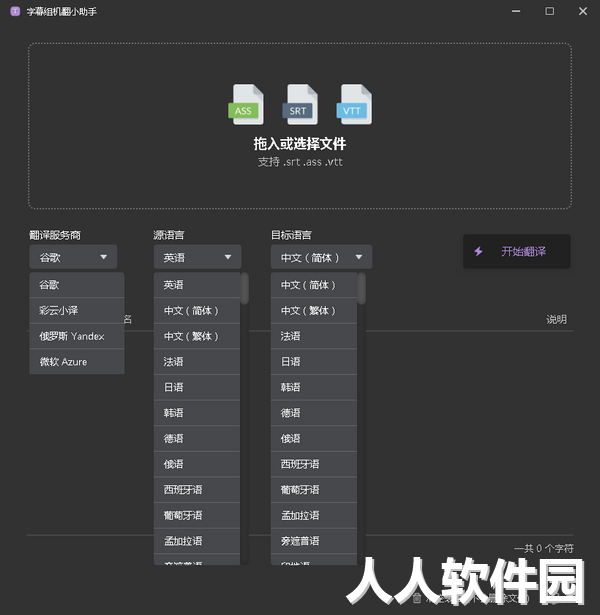Select 西班牙语 in target language list

tap(314, 464)
